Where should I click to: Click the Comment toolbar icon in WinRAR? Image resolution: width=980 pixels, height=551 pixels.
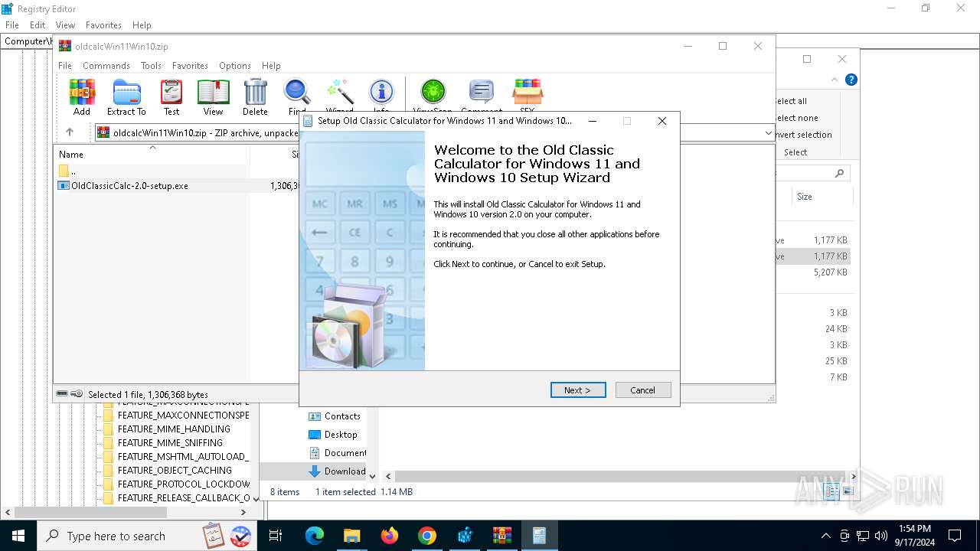pyautogui.click(x=481, y=97)
